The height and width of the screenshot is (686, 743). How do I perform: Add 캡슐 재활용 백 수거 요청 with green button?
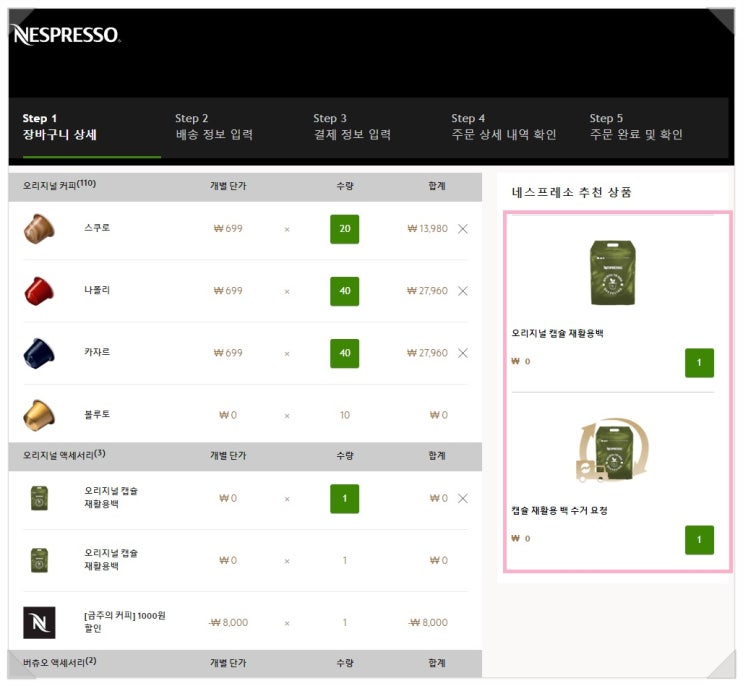click(699, 540)
